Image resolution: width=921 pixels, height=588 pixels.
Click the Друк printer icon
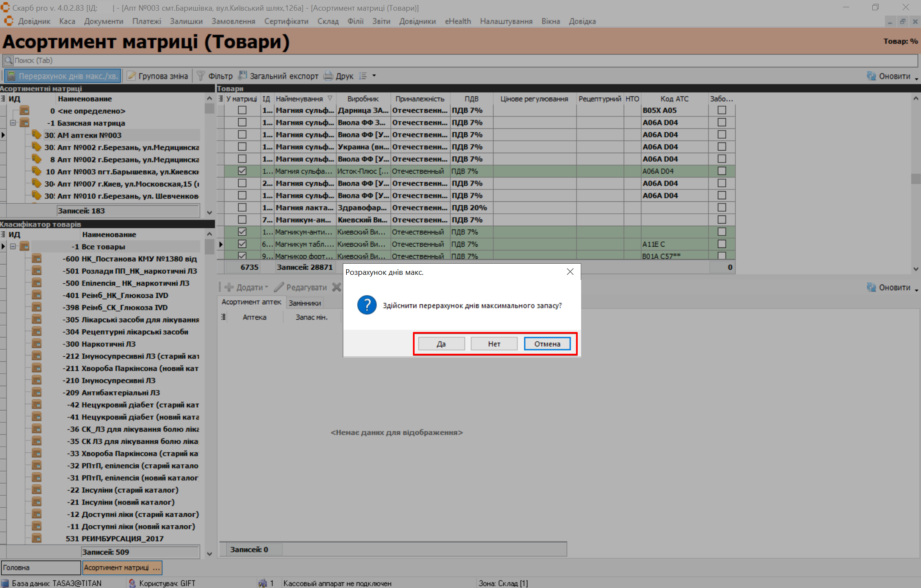pos(328,76)
